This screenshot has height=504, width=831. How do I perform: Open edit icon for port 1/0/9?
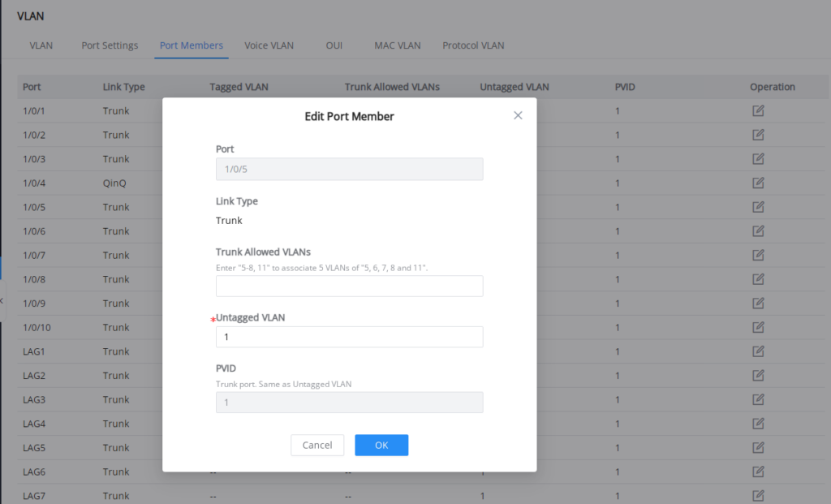click(758, 304)
